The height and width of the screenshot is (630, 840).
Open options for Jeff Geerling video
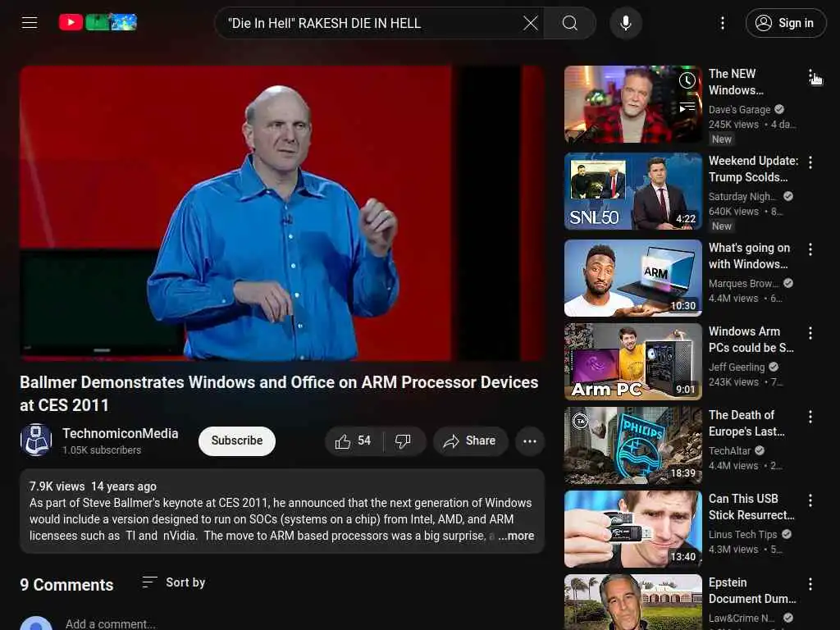click(x=810, y=333)
